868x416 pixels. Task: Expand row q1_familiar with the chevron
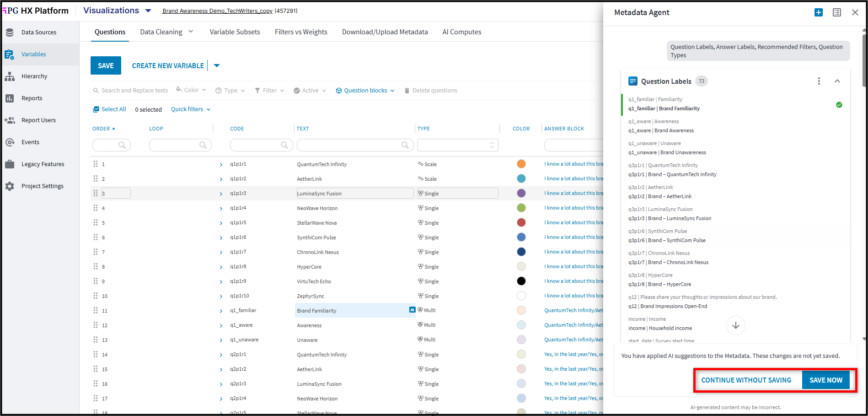221,311
